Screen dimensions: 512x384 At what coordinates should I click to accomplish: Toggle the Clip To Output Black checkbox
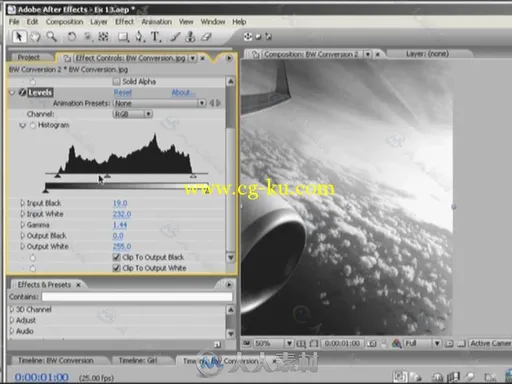(x=116, y=257)
